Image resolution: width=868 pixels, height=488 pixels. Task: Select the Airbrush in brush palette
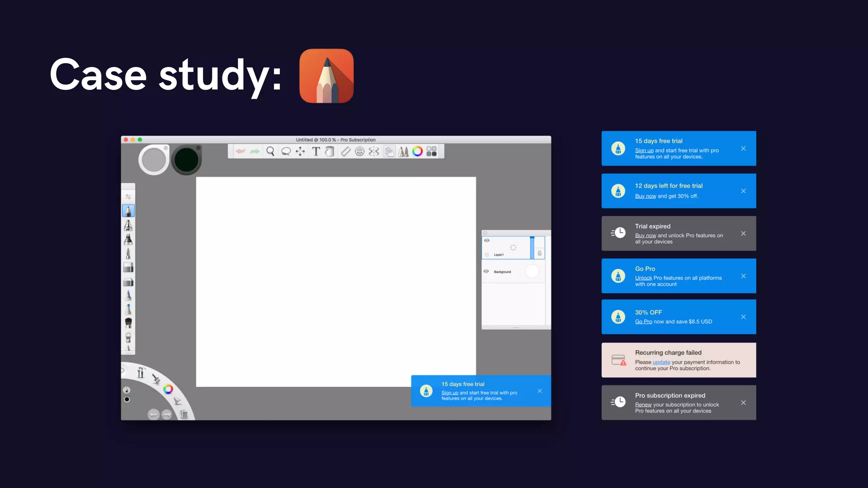(x=128, y=225)
